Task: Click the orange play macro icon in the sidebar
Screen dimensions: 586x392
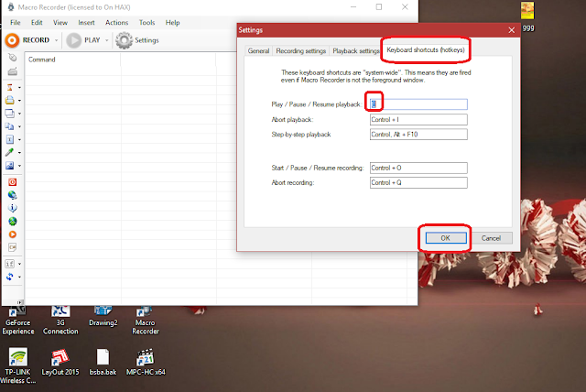Action: point(12,234)
